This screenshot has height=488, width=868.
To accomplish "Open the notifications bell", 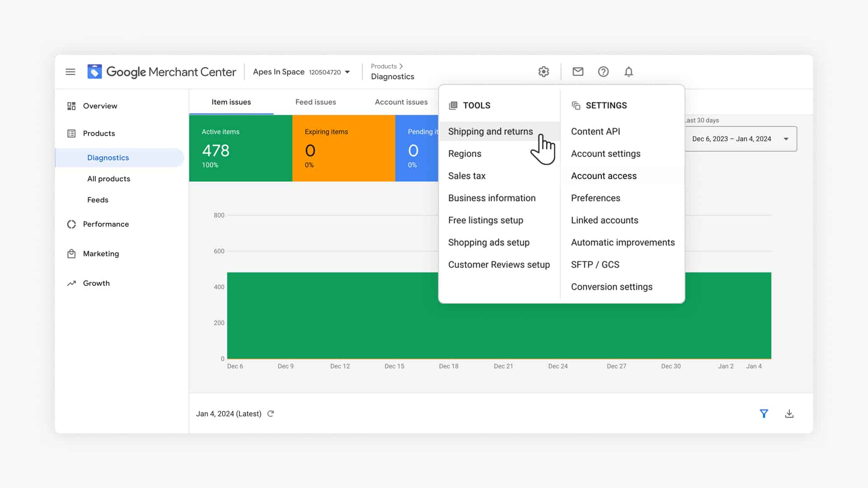I will [628, 71].
